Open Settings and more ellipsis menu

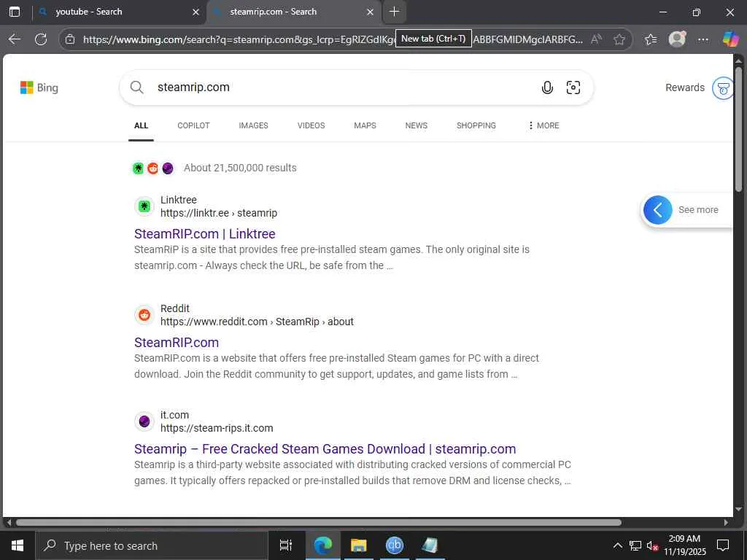point(703,39)
